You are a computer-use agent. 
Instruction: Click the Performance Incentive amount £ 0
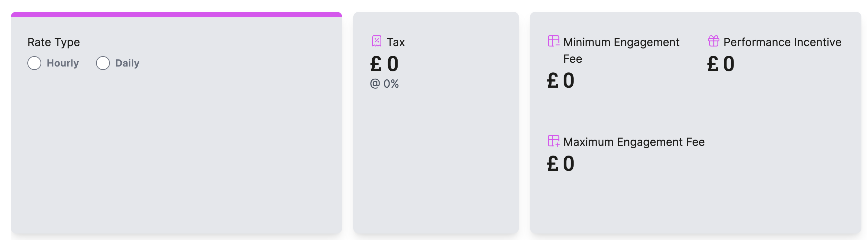[721, 64]
